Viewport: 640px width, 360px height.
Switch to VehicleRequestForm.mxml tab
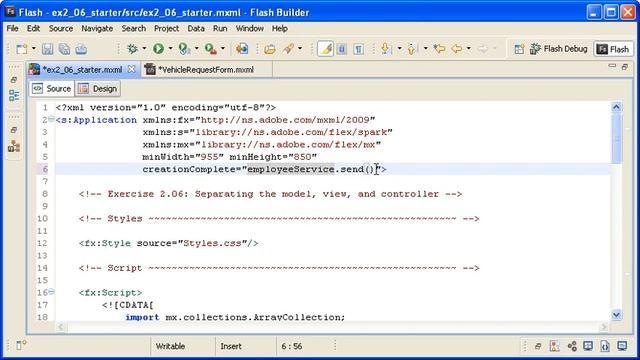coord(206,70)
